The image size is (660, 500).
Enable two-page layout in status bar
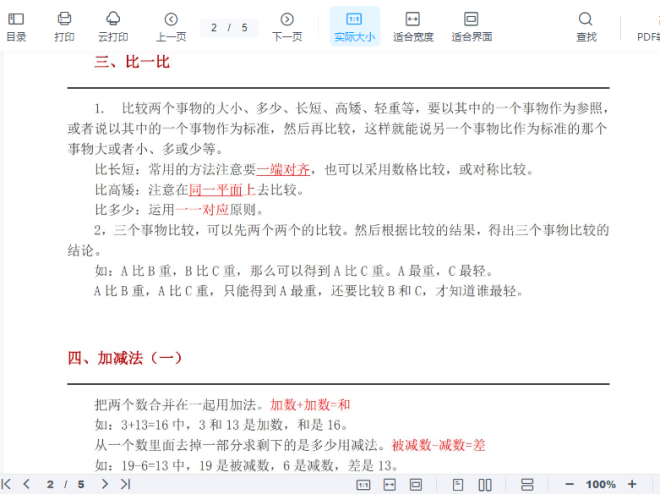[x=485, y=485]
